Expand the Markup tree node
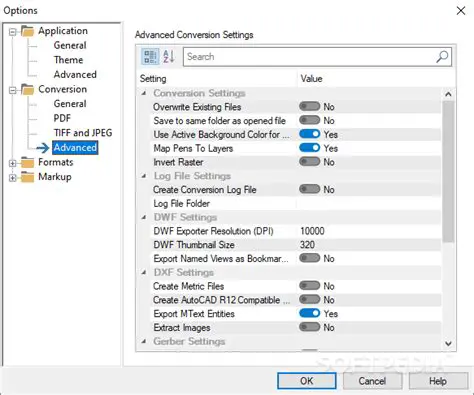 (13, 178)
